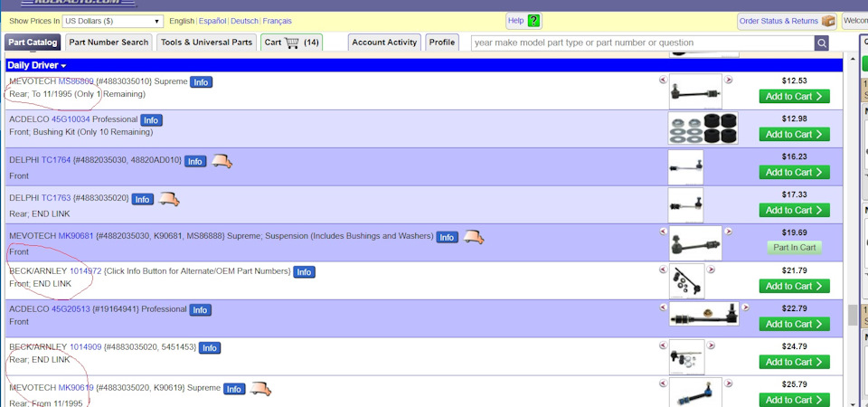Switch to Part Number Search tab

(108, 43)
